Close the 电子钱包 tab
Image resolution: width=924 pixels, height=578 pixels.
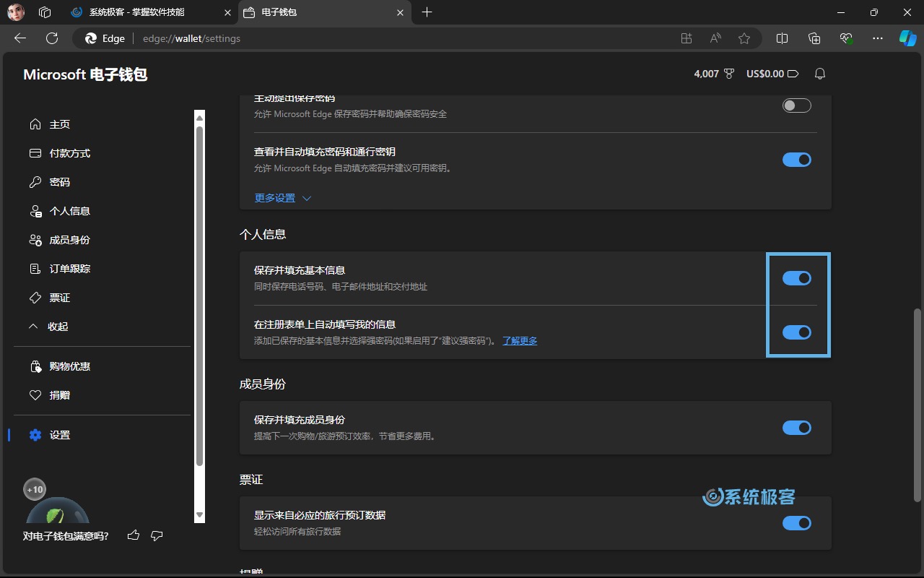(x=401, y=12)
